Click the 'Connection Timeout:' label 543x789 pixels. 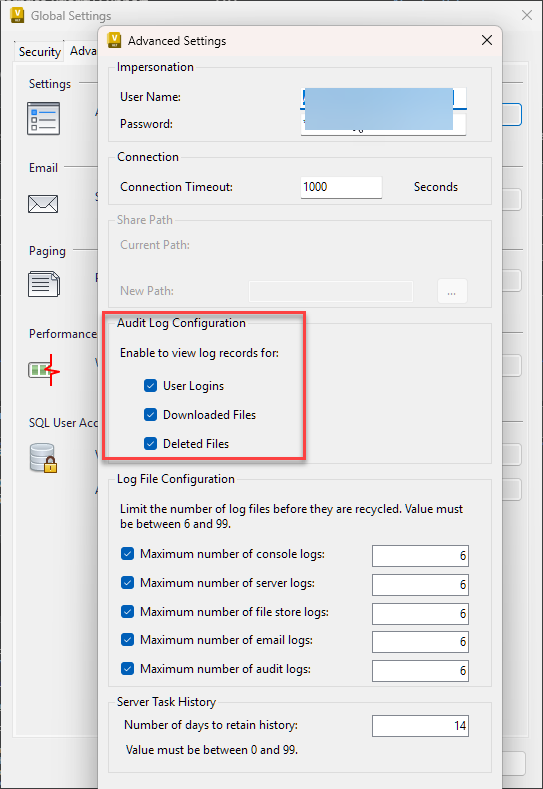[177, 187]
